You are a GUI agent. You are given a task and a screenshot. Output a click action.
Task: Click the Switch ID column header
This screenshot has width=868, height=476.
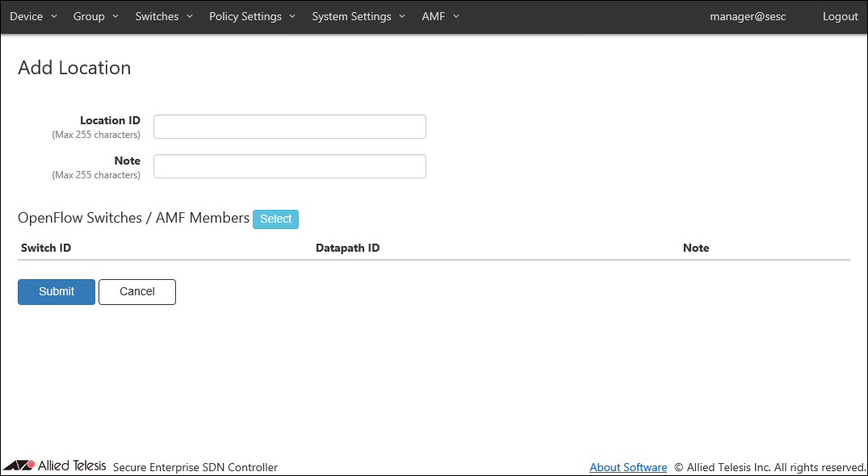(x=46, y=248)
